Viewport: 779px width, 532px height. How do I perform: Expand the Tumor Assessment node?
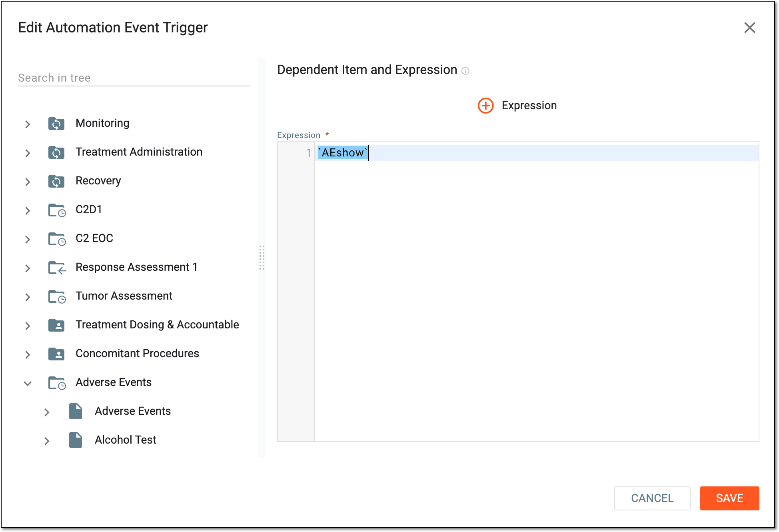pyautogui.click(x=28, y=297)
